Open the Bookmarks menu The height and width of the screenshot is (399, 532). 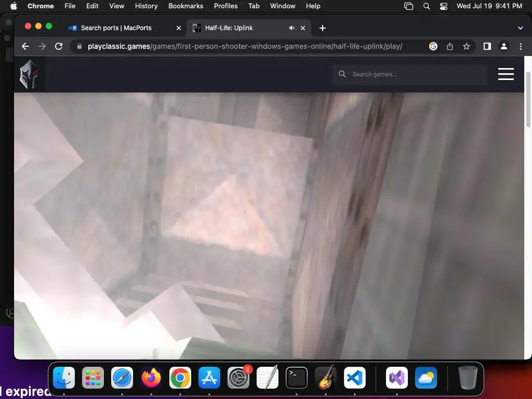tap(185, 6)
